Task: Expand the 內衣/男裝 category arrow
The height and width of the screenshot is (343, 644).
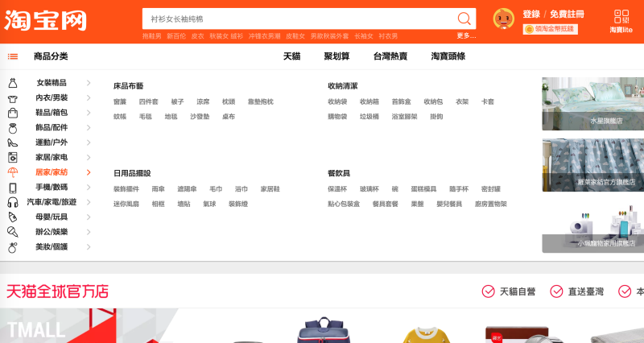Action: [x=89, y=97]
